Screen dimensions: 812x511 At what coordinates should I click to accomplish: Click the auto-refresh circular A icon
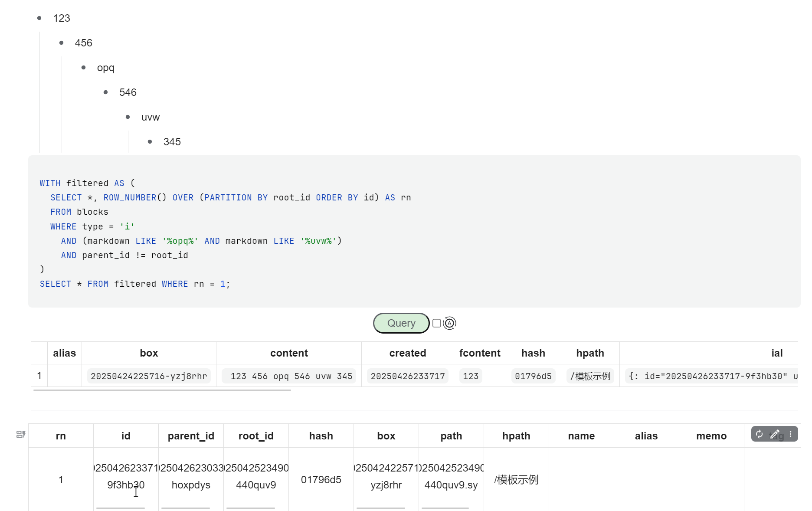point(449,323)
